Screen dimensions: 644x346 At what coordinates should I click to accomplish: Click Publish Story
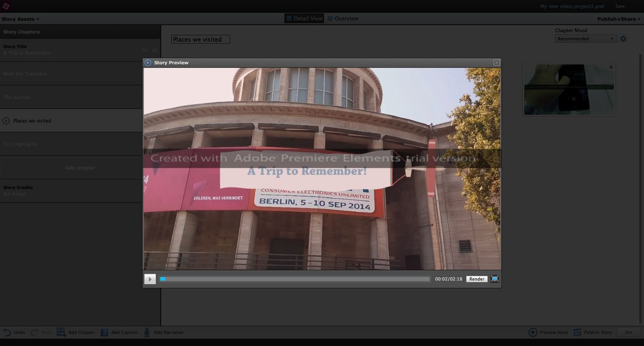(x=593, y=332)
